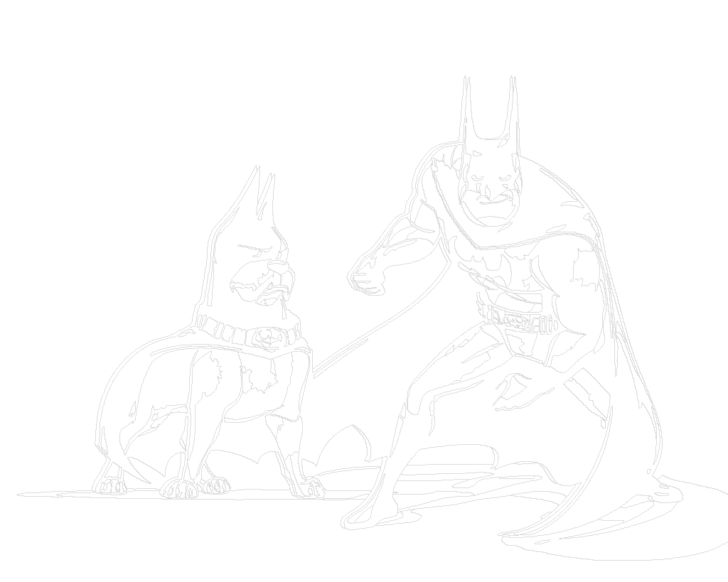
Task: Select the bat emblem on dog's collar
Action: 266,337
